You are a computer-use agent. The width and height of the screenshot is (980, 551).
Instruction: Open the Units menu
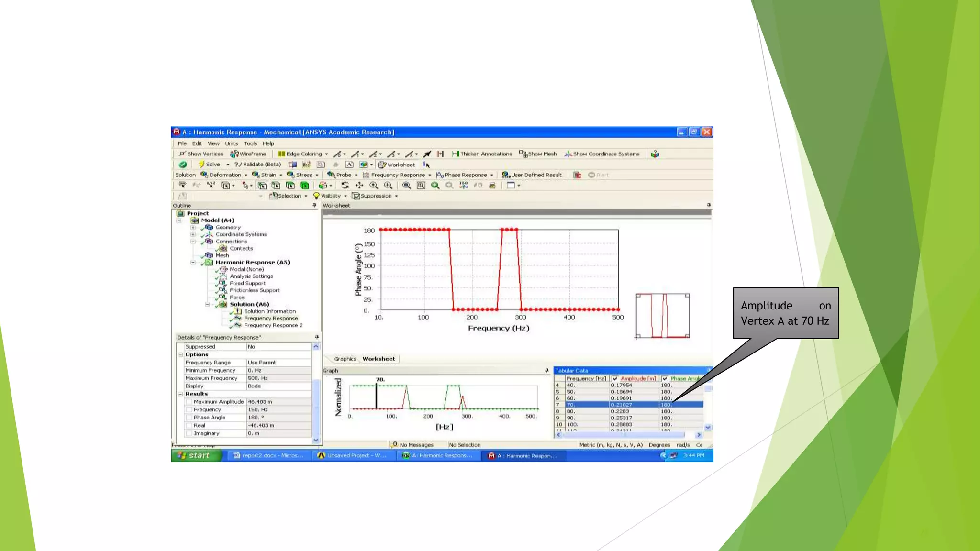[231, 143]
